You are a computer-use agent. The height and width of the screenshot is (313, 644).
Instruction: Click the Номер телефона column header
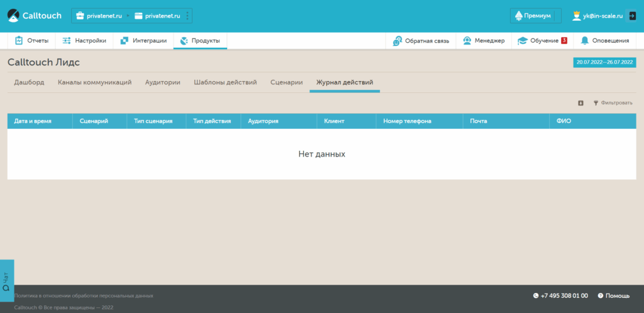[419, 121]
